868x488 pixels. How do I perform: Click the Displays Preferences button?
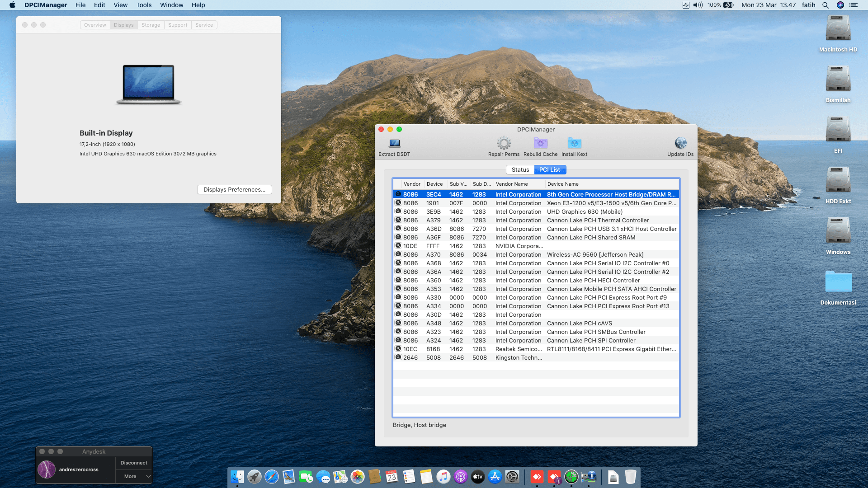pyautogui.click(x=234, y=189)
